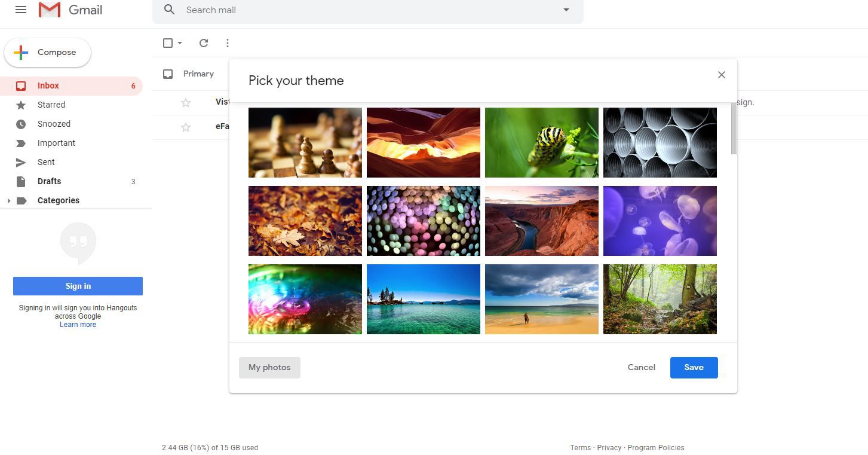Screen dimensions: 868x455
Task: Open the search options dropdown arrow
Action: pos(565,10)
